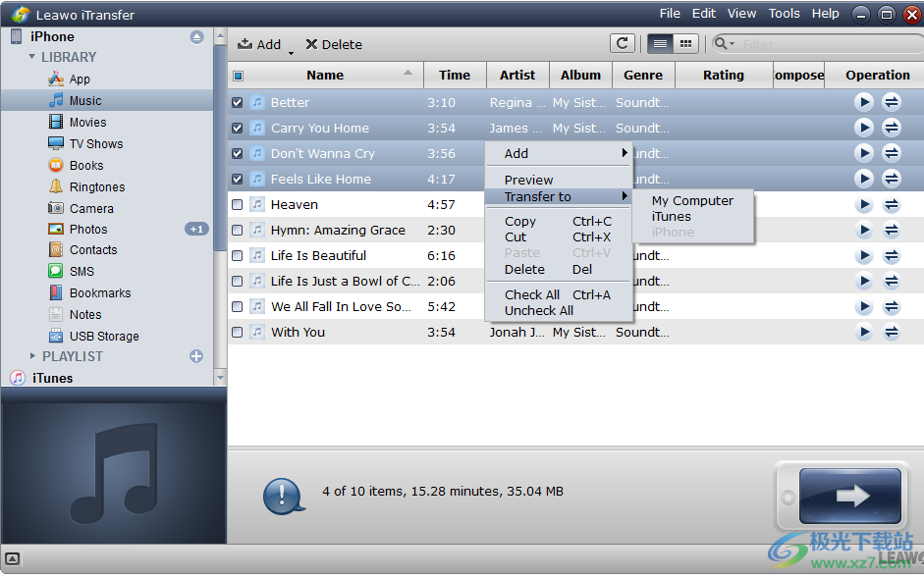This screenshot has width=924, height=579.
Task: Click the transfer icon for Life Is Beautiful
Action: (x=892, y=255)
